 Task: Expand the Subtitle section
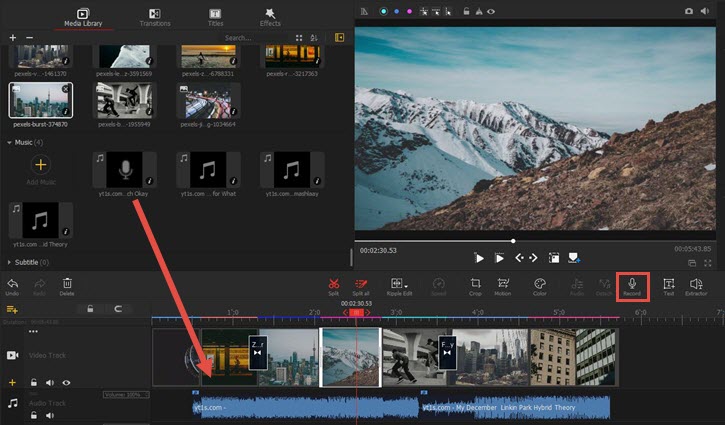(x=10, y=262)
